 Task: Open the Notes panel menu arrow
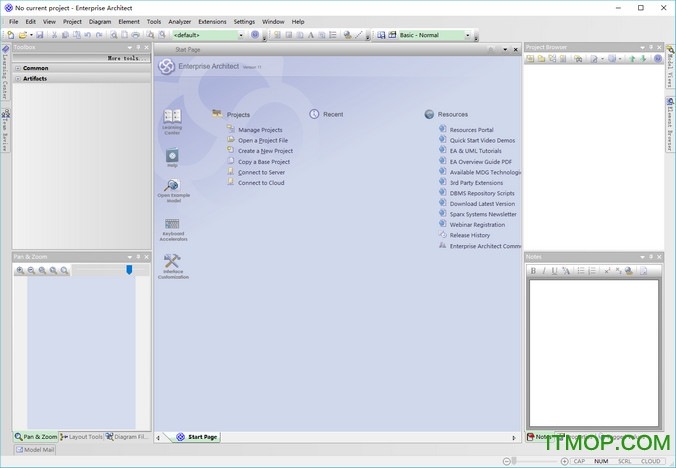coord(642,257)
